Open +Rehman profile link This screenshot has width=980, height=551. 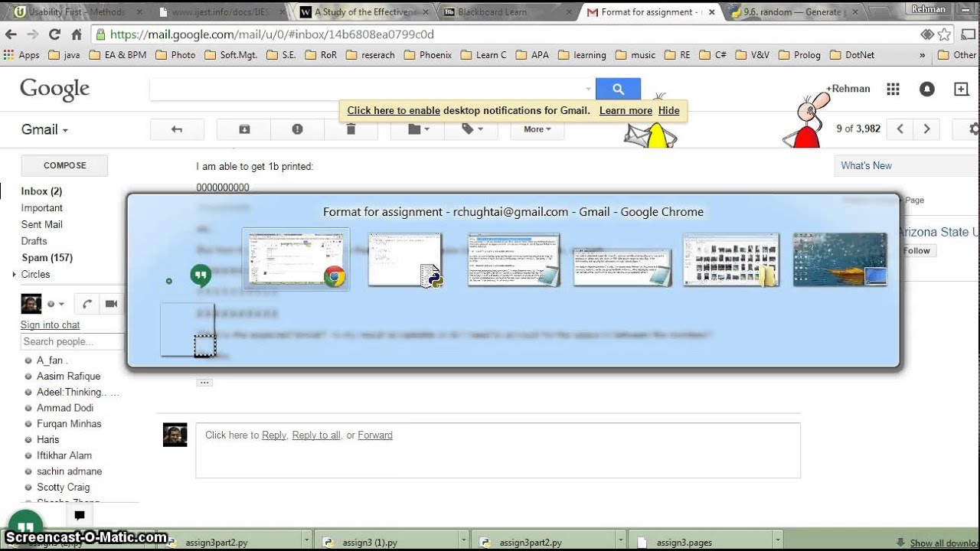848,89
